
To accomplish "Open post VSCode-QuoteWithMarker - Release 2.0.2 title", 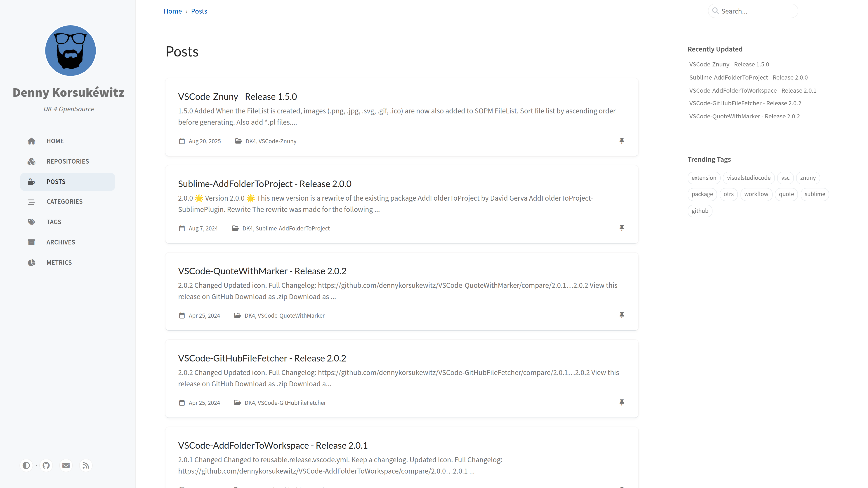I will [x=262, y=271].
